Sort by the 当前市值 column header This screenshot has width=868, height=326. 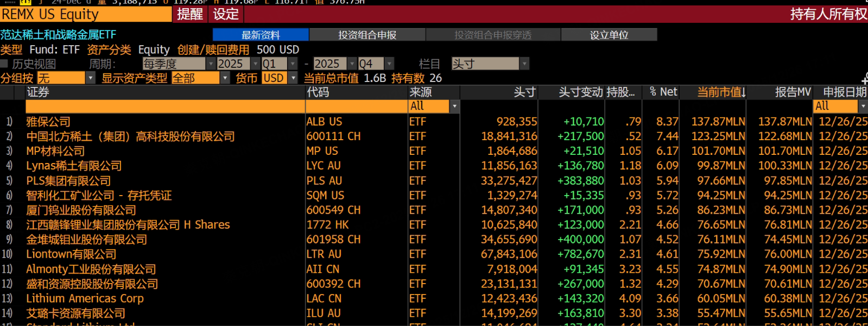tap(721, 92)
